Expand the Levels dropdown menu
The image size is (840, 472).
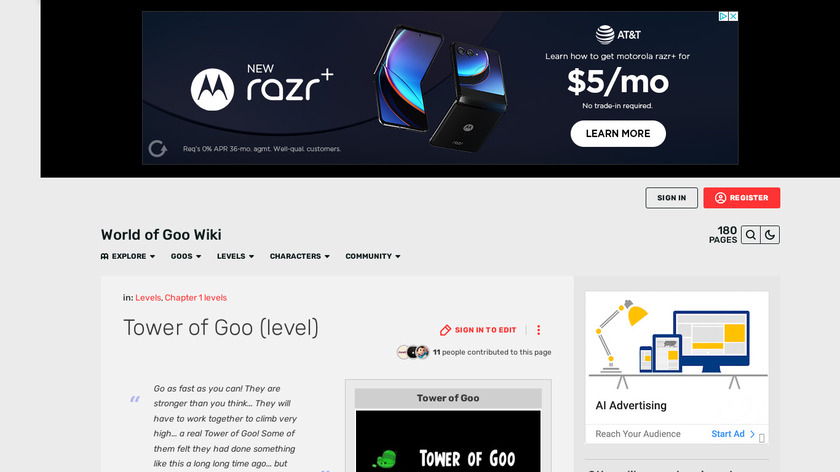pyautogui.click(x=235, y=256)
